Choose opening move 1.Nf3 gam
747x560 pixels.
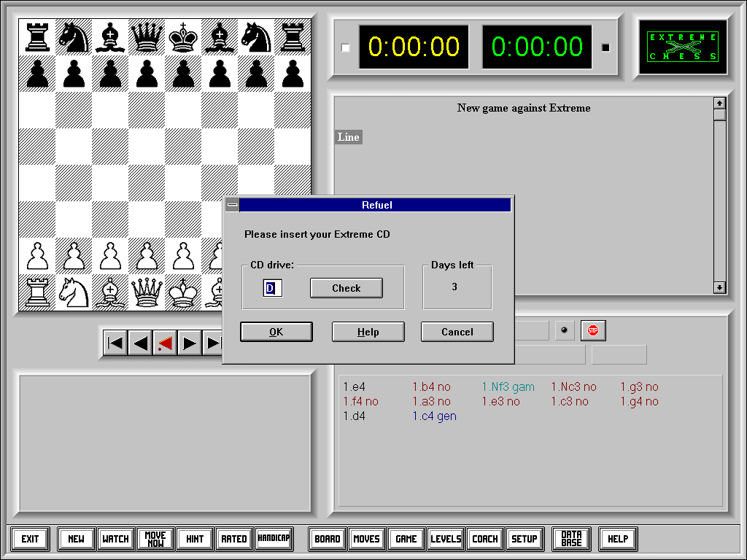(508, 387)
